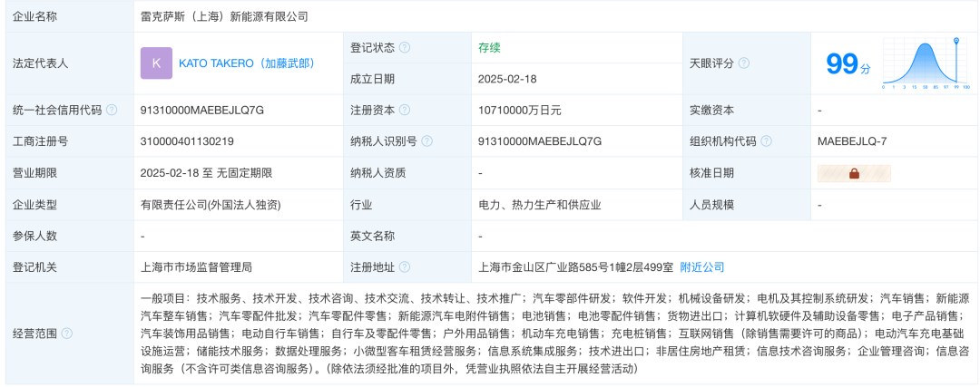This screenshot has height=387, width=980.
Task: Click the red lock icon for 核准日期
Action: [854, 173]
